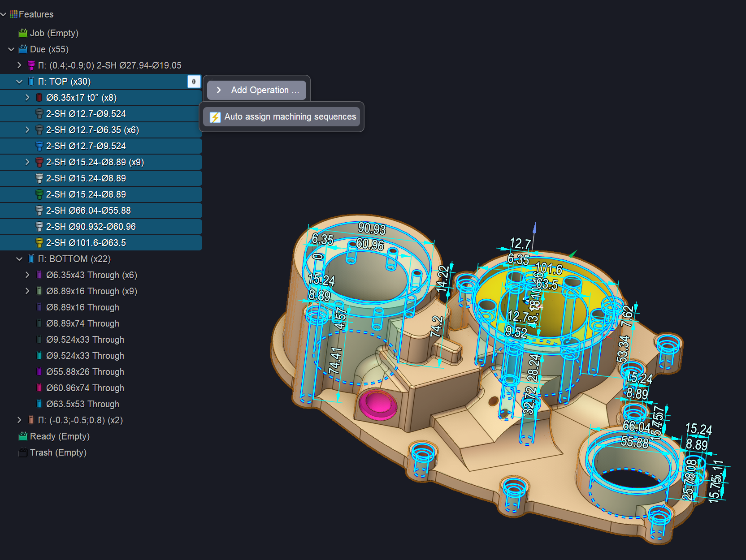
Task: Click the green 2-SH Ø15.24-Ø8.89 icon
Action: point(39,194)
